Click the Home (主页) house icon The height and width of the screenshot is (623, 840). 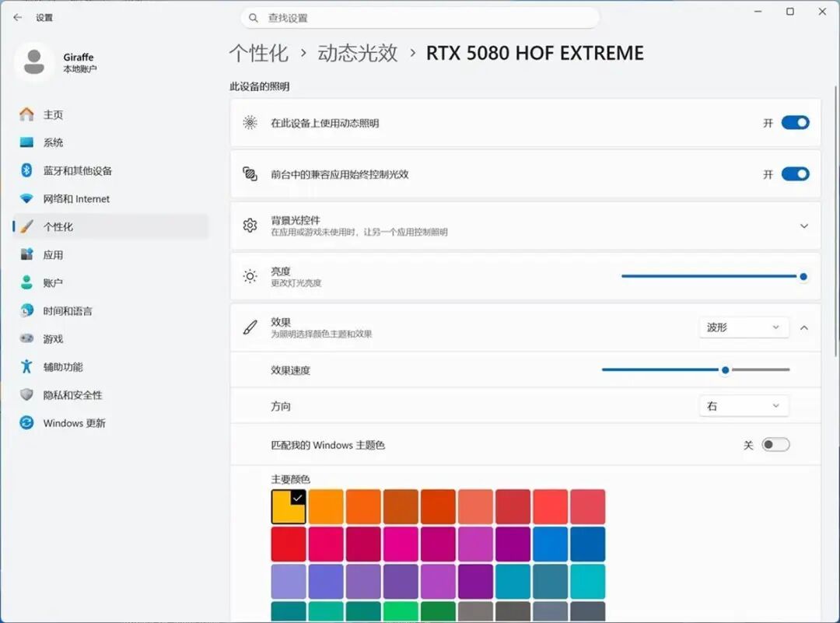click(26, 114)
